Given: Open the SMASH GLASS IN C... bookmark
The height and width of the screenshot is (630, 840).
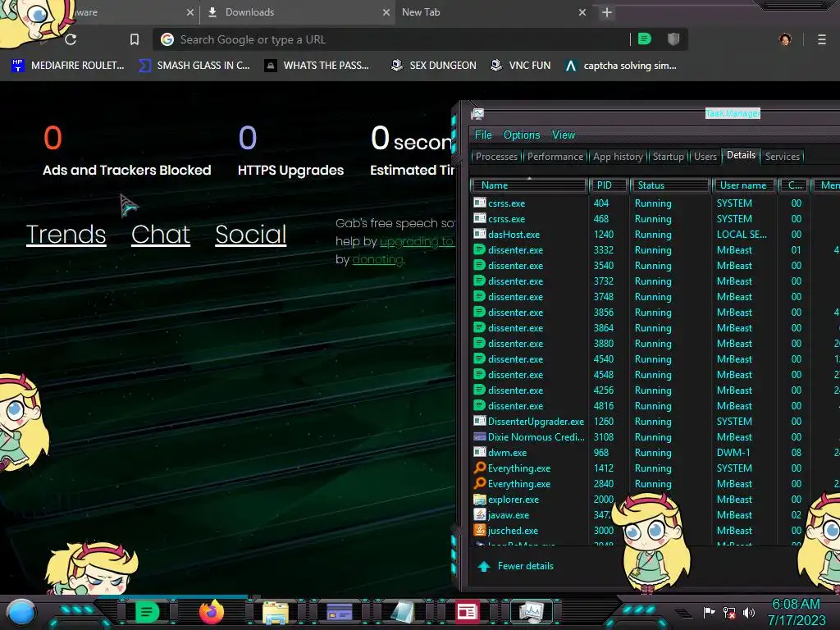Looking at the screenshot, I should [x=194, y=66].
